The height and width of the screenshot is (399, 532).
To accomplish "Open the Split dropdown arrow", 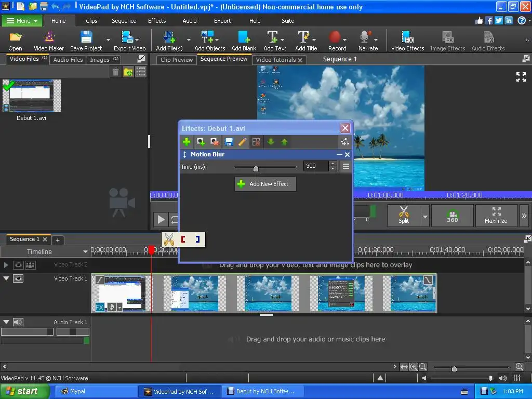I will pyautogui.click(x=425, y=216).
